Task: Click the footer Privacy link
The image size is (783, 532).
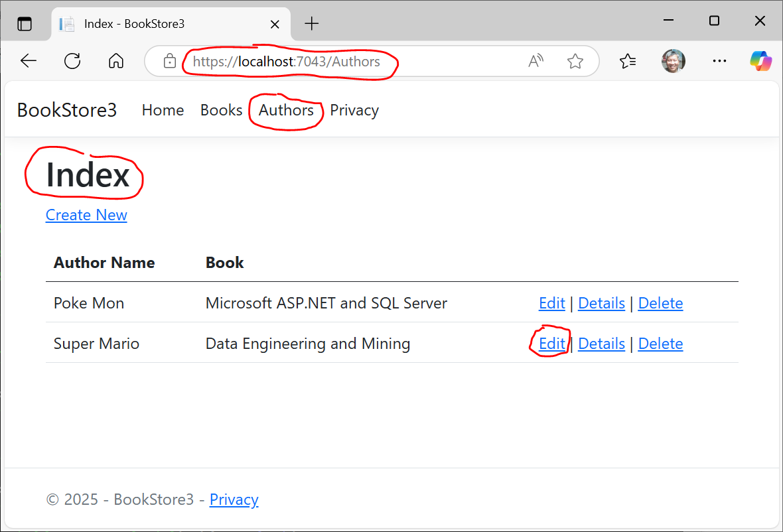Action: pos(234,499)
